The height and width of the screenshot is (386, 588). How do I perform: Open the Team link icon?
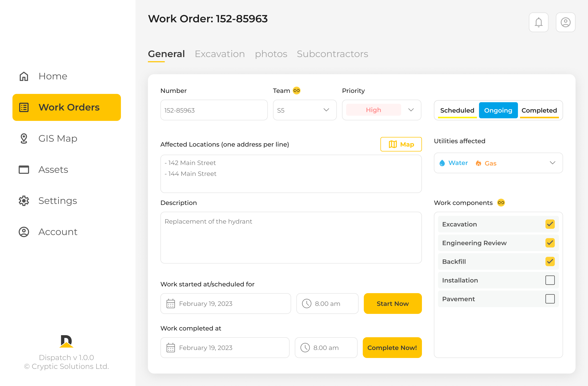pos(296,91)
